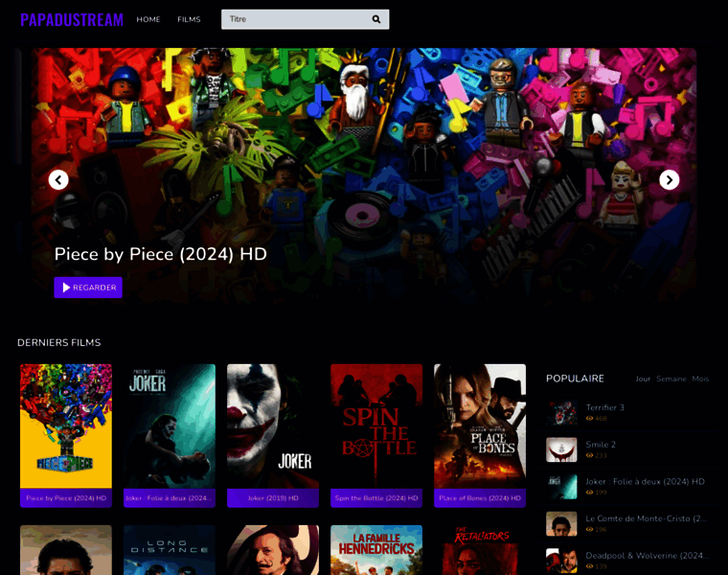
Task: Open the PAPADUSTREAM logo link
Action: click(72, 20)
